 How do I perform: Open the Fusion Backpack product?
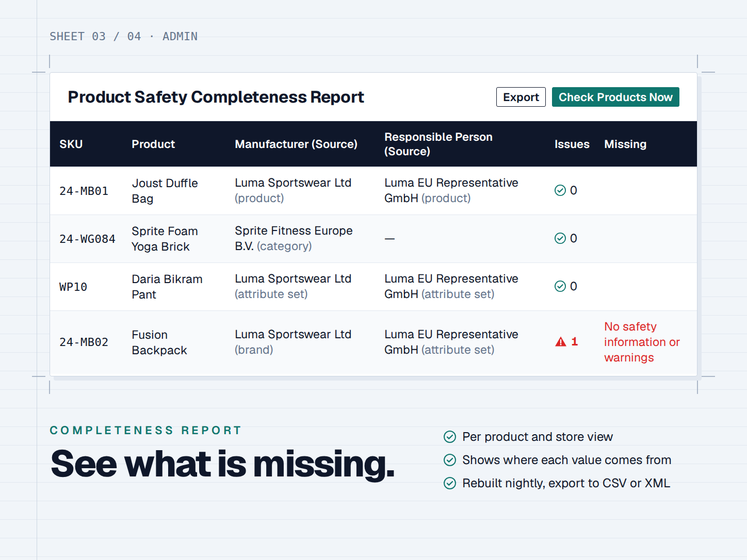click(159, 342)
